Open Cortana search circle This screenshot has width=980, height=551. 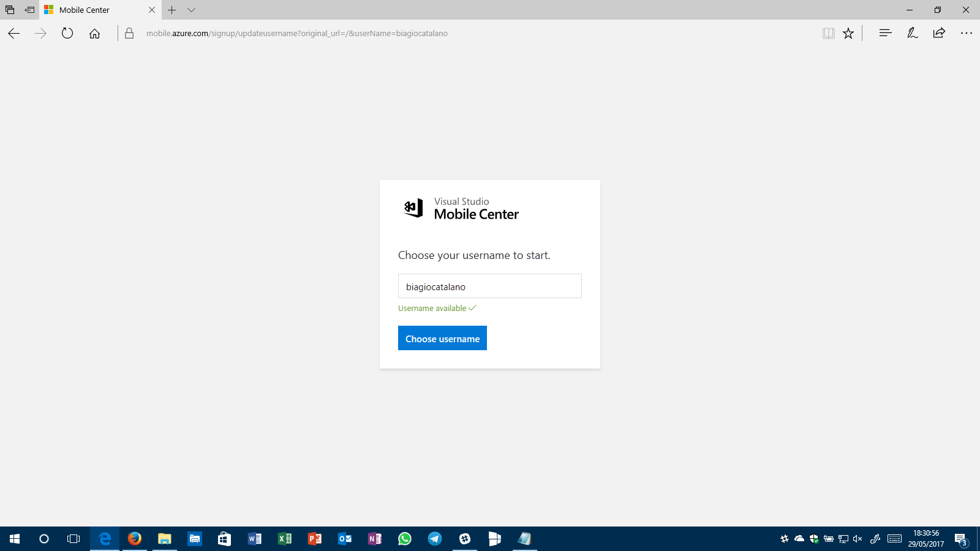(x=44, y=539)
